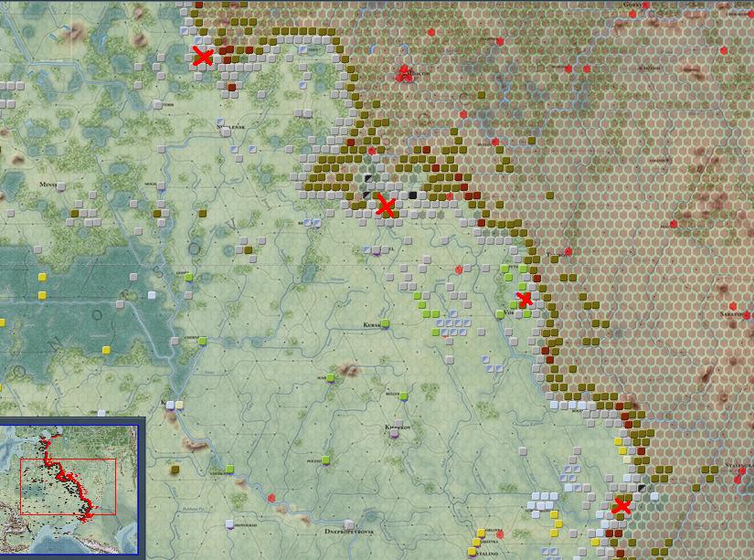Select the green counter on the Poltava hex

tap(326, 460)
